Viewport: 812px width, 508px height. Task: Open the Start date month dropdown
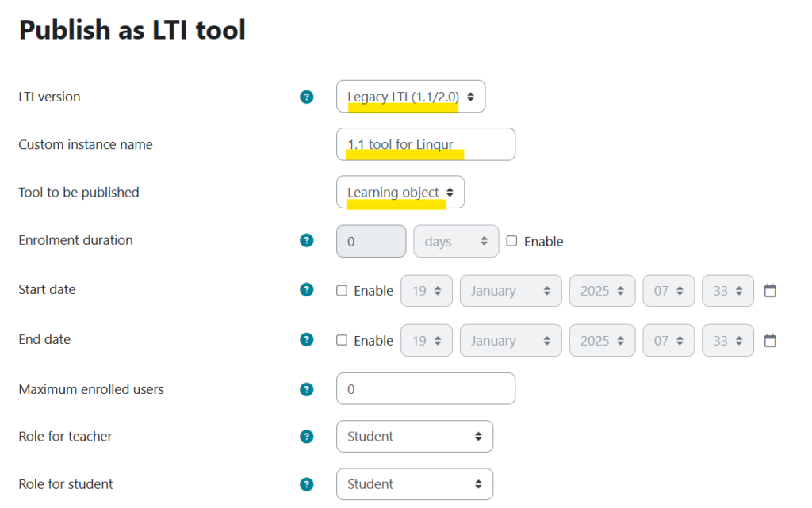pyautogui.click(x=510, y=291)
